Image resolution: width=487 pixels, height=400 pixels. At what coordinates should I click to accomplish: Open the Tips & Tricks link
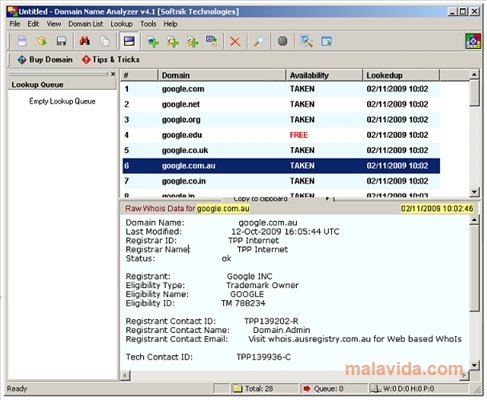[x=111, y=60]
